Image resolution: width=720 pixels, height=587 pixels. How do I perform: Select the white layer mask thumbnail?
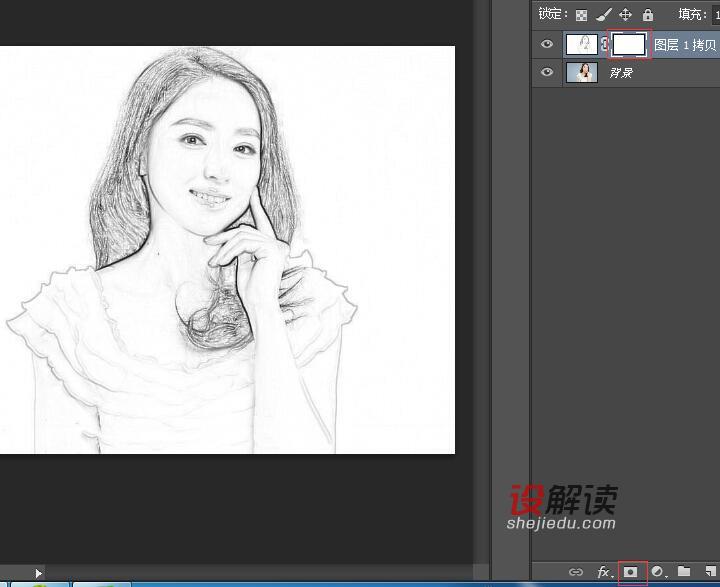(x=630, y=45)
